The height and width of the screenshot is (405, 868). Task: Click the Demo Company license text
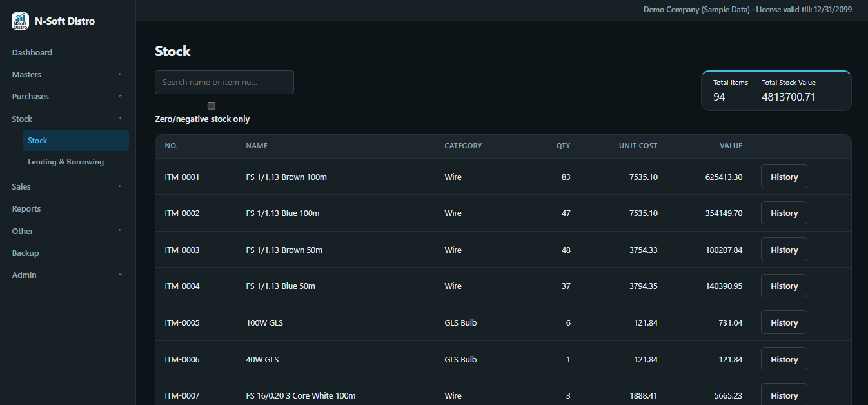747,10
